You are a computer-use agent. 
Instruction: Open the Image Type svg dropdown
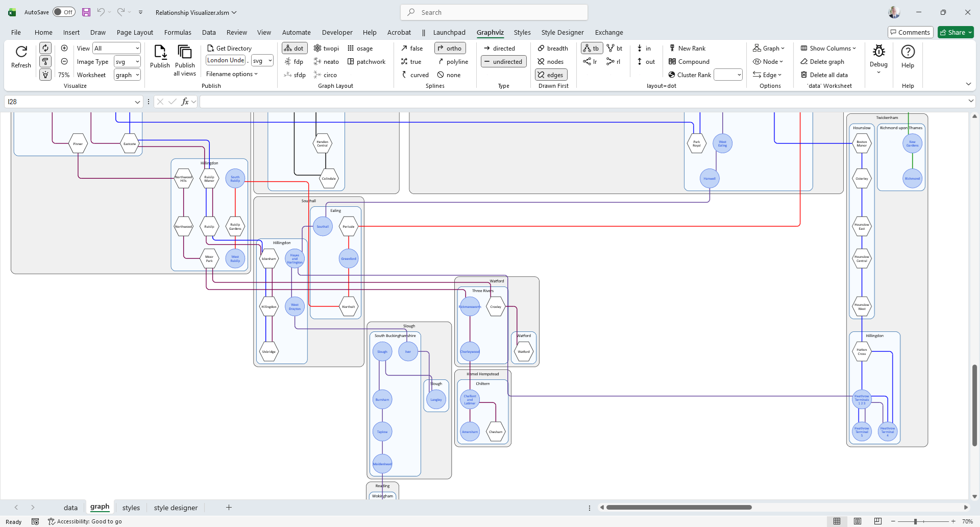[127, 62]
